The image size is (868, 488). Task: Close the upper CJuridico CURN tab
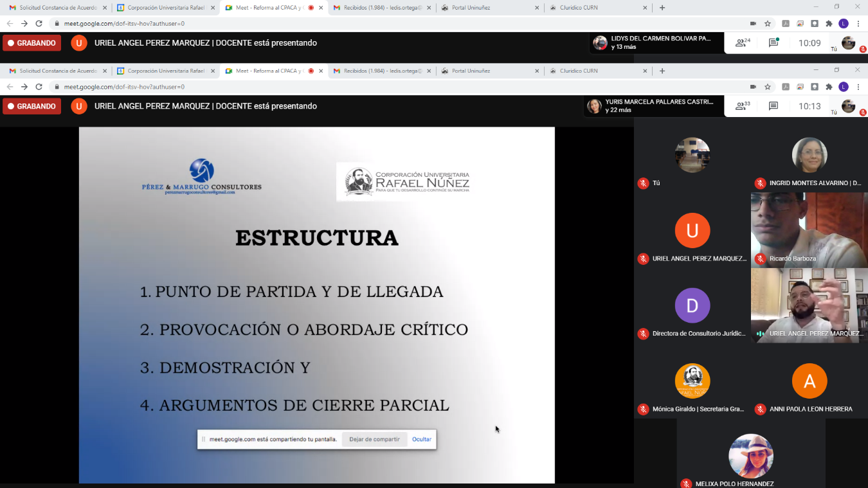[645, 8]
